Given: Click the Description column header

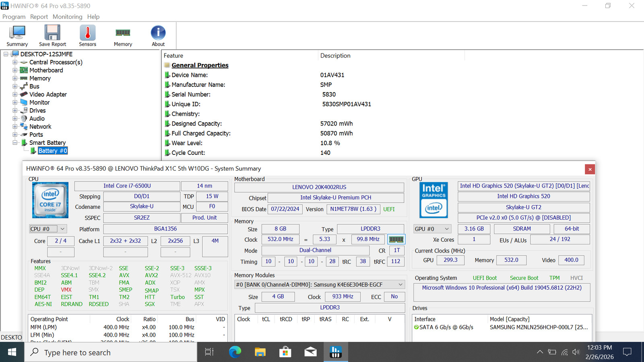Looking at the screenshot, I should click(391, 56).
